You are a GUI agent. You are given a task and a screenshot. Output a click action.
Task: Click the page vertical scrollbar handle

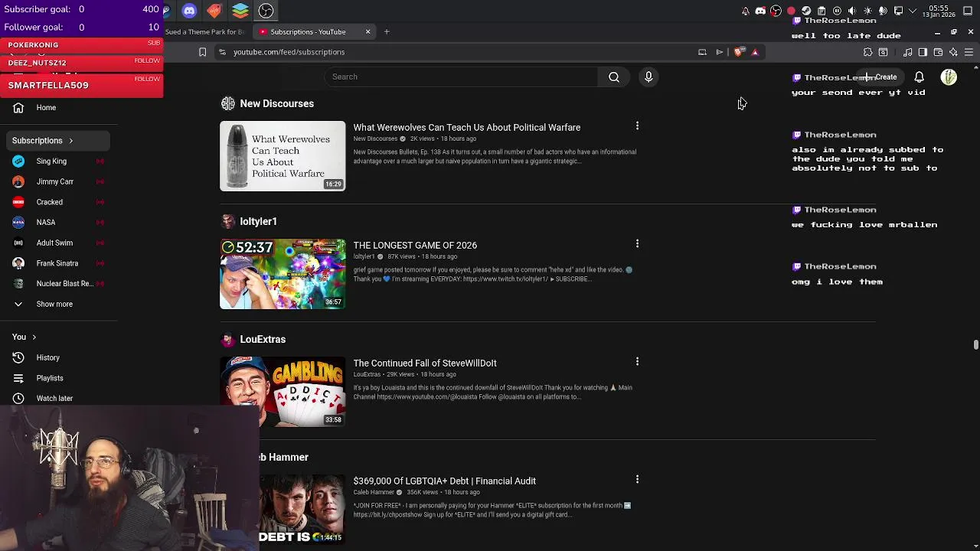[975, 344]
